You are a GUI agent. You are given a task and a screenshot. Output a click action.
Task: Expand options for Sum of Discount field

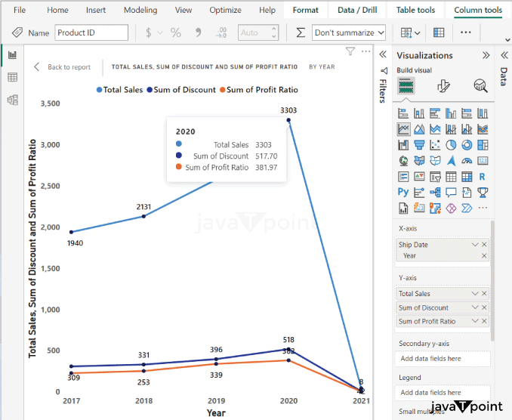coord(475,307)
